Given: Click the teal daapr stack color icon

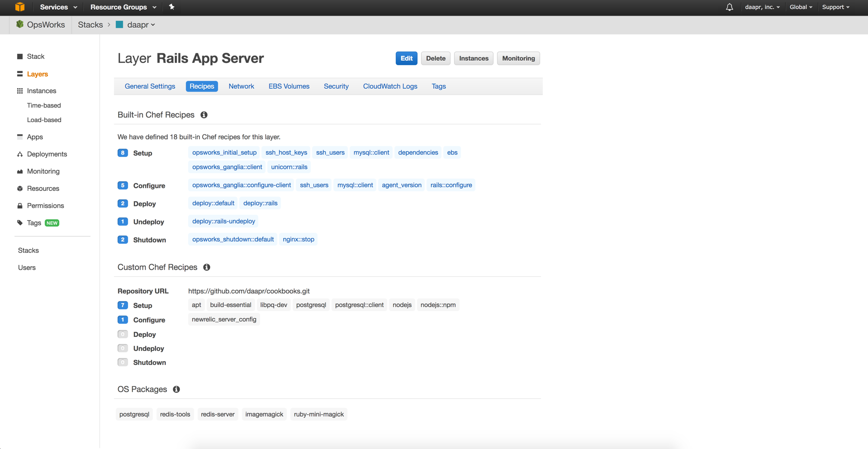Looking at the screenshot, I should click(119, 25).
